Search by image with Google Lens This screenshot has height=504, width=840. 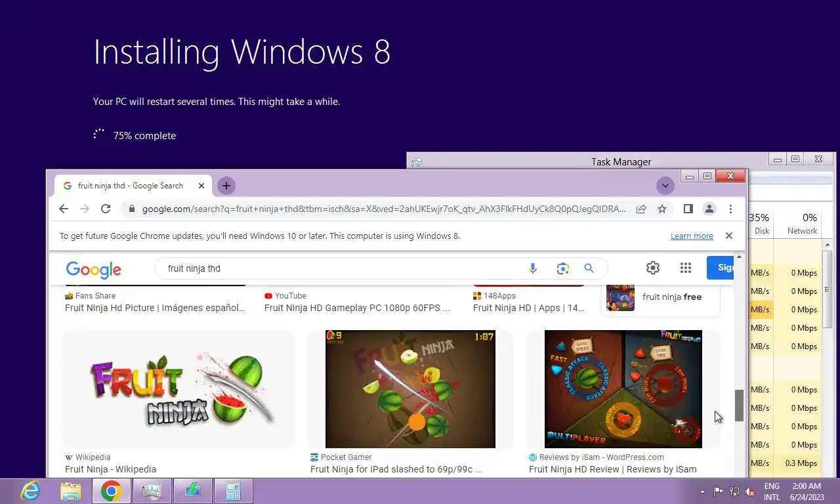coord(562,268)
